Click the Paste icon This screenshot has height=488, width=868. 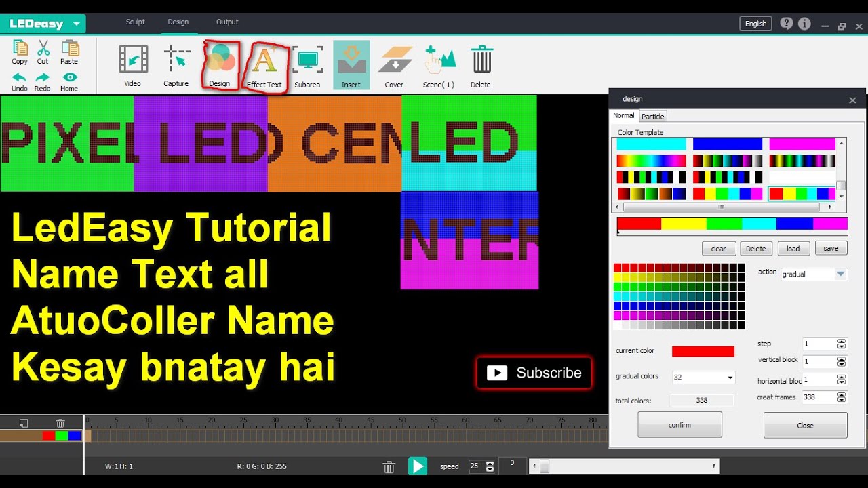pos(69,49)
